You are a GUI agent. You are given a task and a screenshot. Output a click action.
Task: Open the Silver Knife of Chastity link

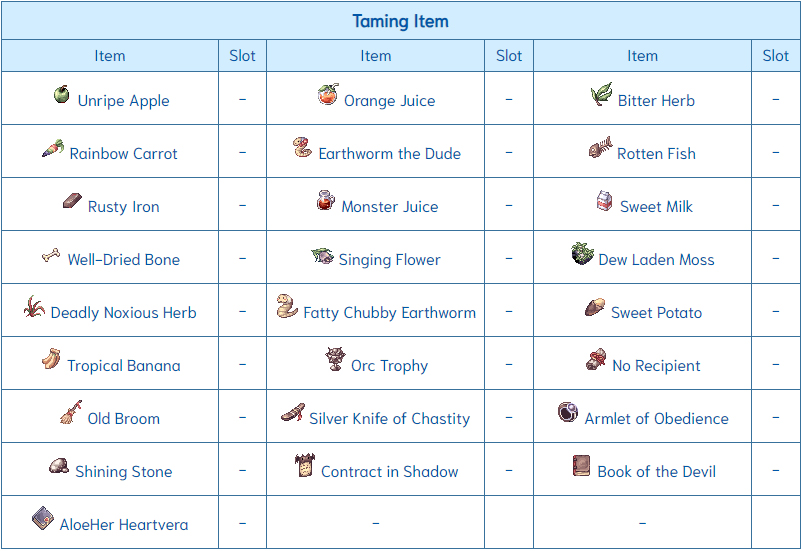click(389, 418)
